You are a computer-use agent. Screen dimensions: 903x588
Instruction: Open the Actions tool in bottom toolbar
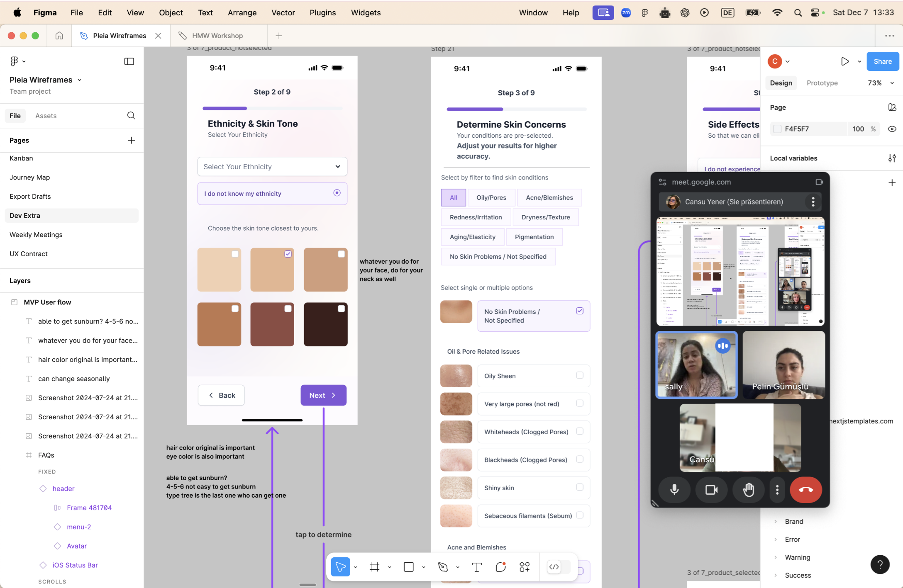point(524,567)
